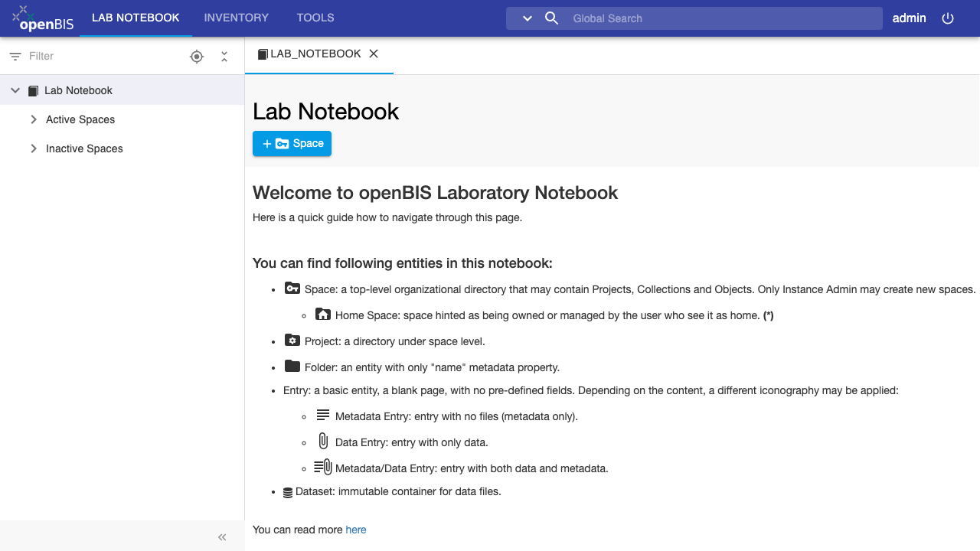The image size is (980, 551).
Task: Click the power logout icon
Action: [x=948, y=18]
